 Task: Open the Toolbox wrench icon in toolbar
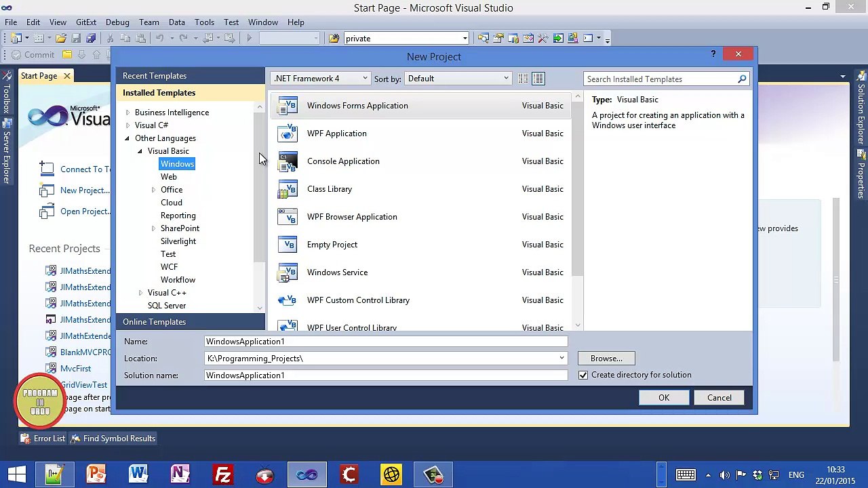542,39
